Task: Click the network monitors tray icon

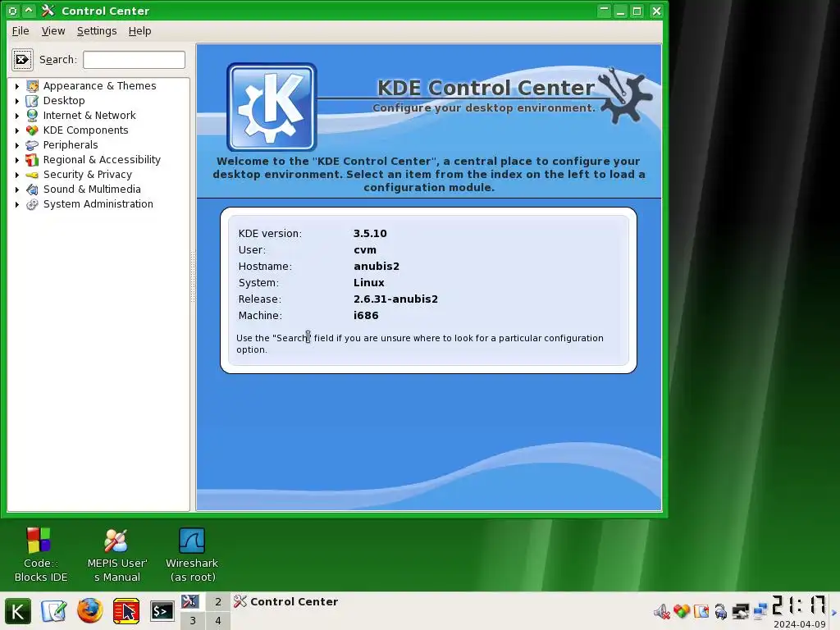Action: click(x=760, y=611)
